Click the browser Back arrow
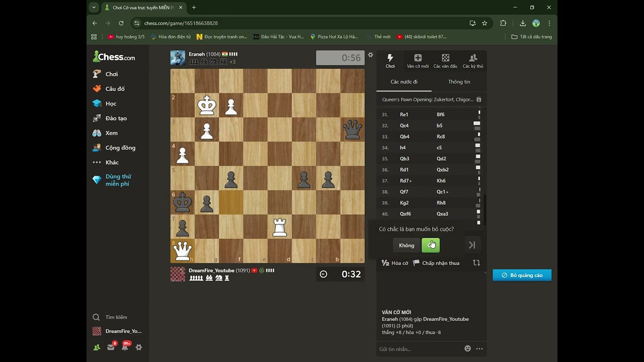This screenshot has height=362, width=644. point(95,23)
